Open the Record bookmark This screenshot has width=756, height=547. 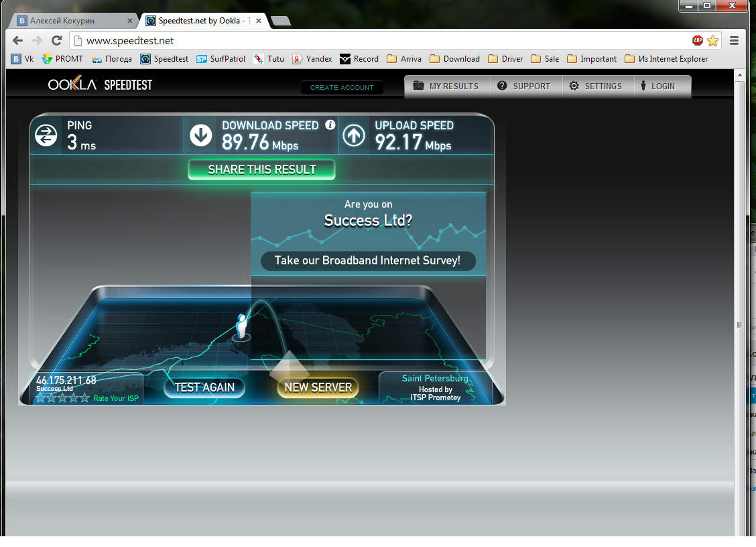click(359, 59)
